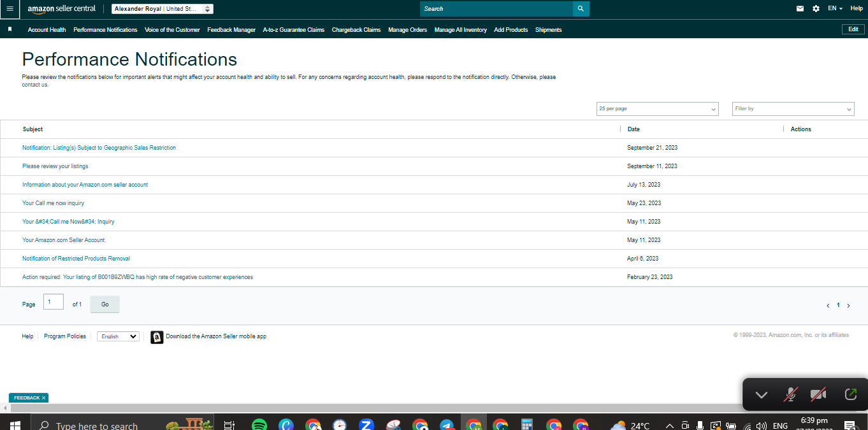This screenshot has height=430, width=868.
Task: Open the English footer language selector
Action: click(x=118, y=336)
